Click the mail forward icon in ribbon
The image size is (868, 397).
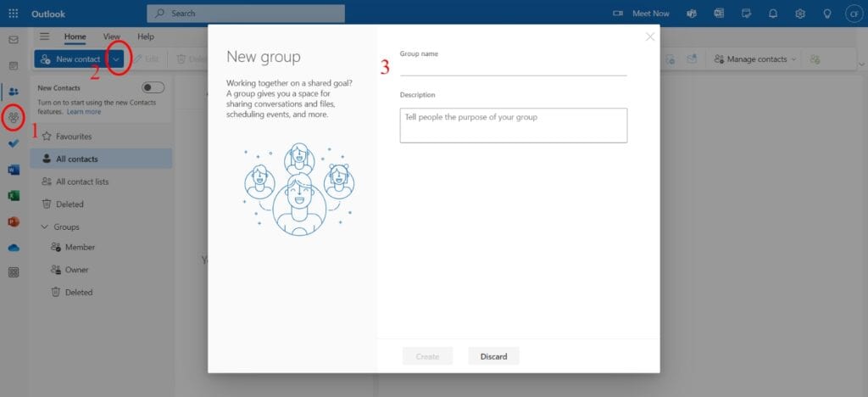point(692,59)
